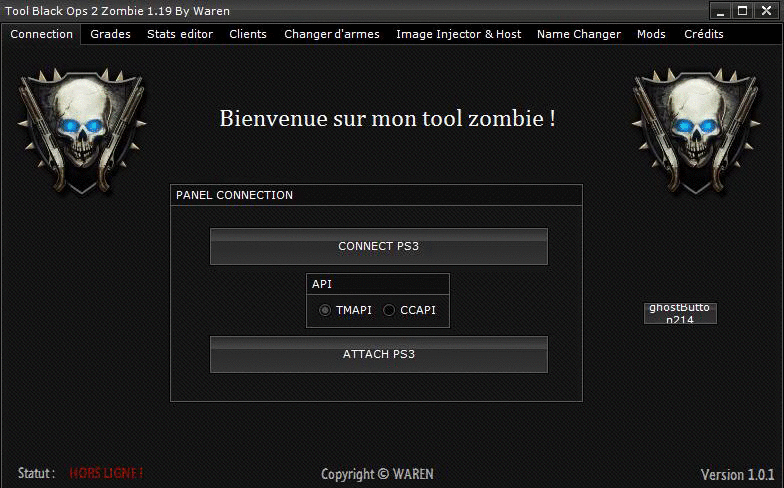Click the Copyright © WAREN text

(x=377, y=474)
